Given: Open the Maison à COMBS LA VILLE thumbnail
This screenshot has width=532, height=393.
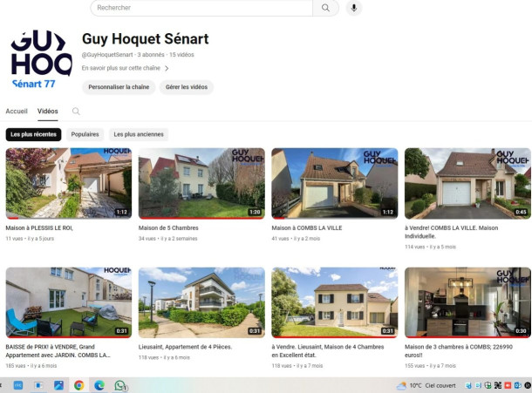Looking at the screenshot, I should point(335,184).
